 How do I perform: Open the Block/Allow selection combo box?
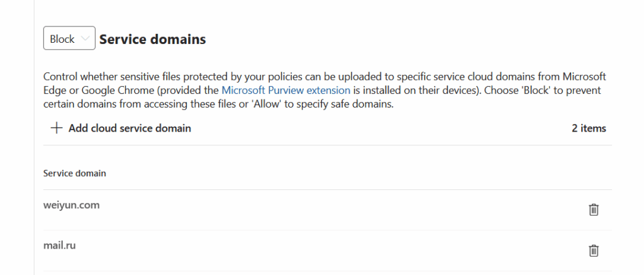(x=69, y=39)
